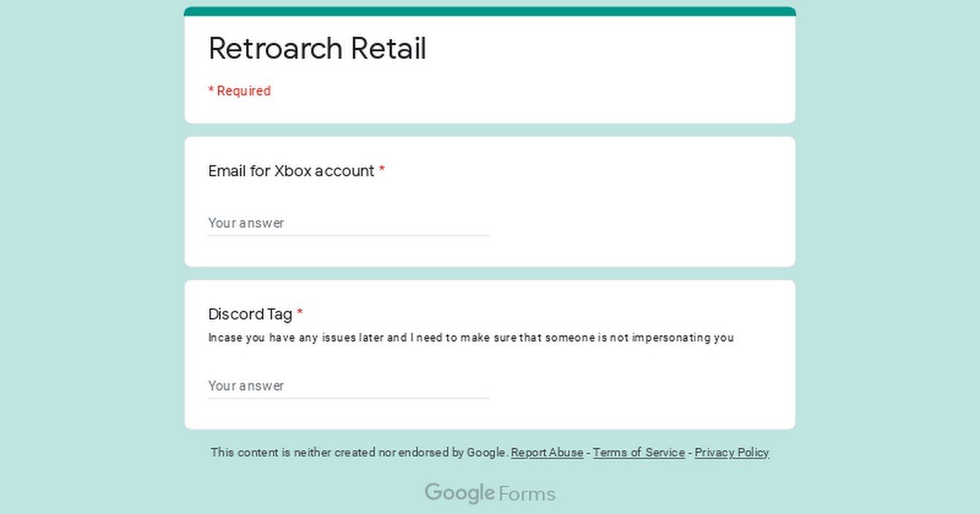
Task: Click the Discord Tag answer field
Action: [x=349, y=385]
